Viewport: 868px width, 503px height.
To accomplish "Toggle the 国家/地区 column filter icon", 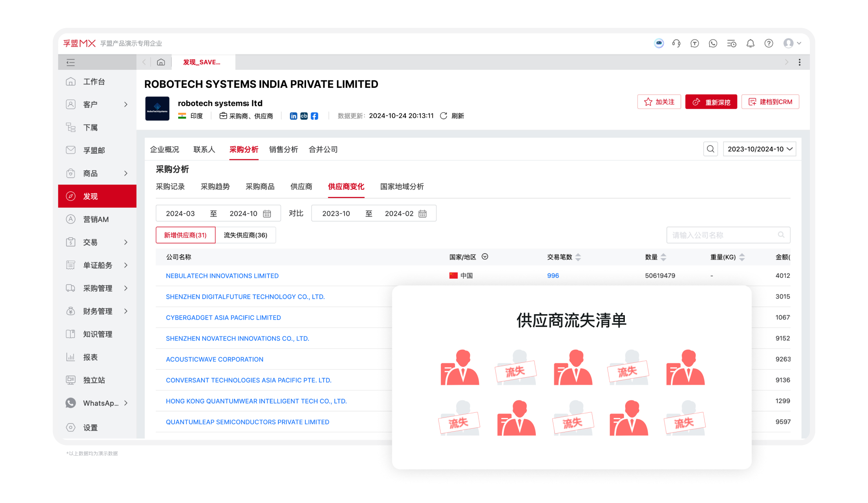I will 485,257.
